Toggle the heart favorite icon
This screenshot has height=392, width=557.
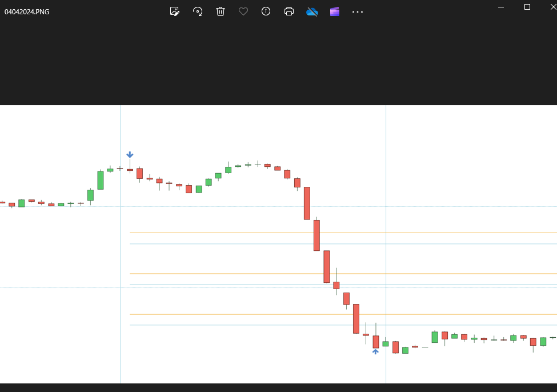[243, 11]
